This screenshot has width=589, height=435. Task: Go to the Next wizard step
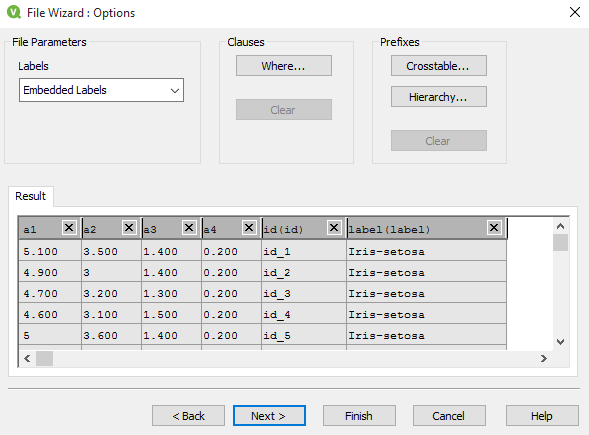[269, 416]
